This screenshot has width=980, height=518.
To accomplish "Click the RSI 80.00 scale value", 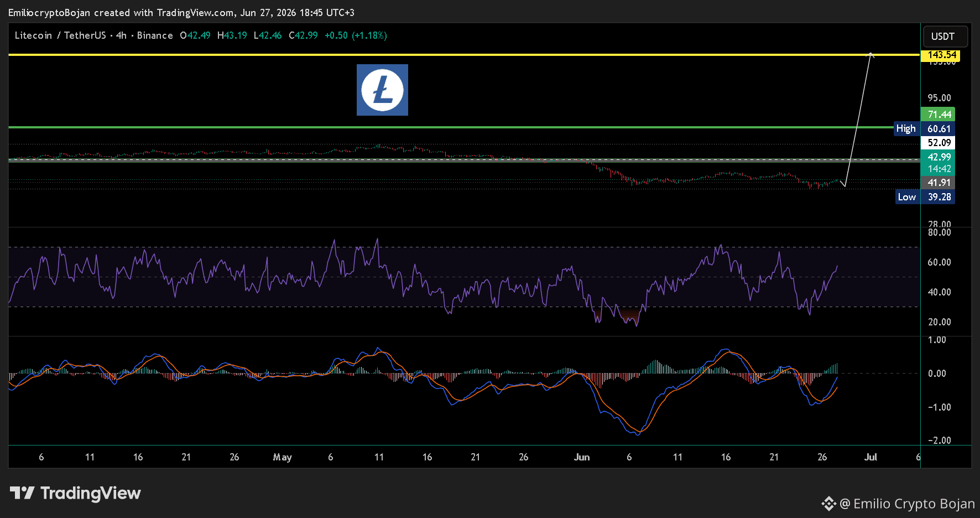I will tap(939, 232).
